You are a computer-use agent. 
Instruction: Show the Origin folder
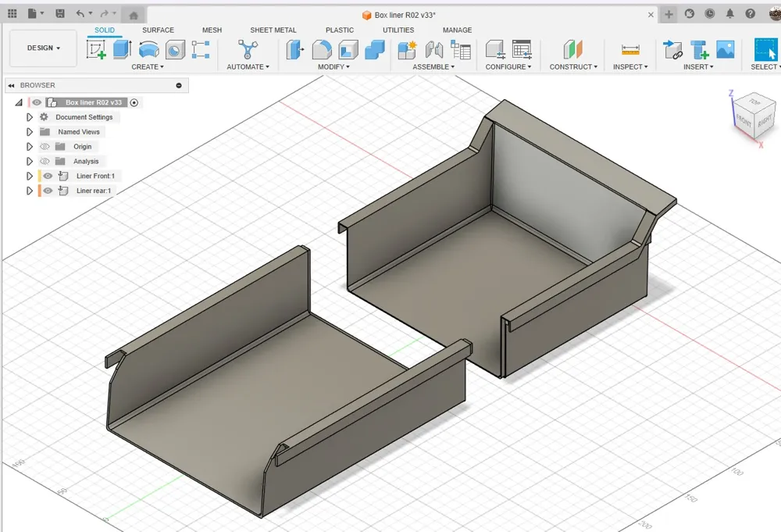point(45,146)
